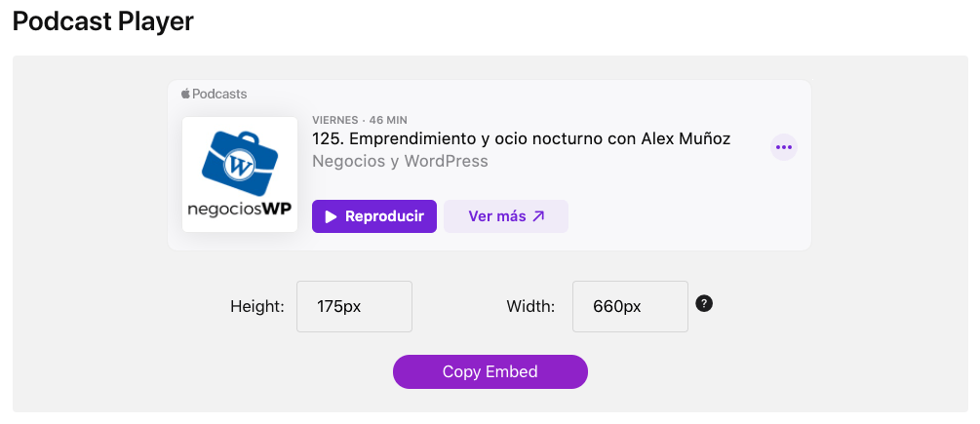Click the ellipsis more options button
This screenshot has height=424, width=980.
click(x=784, y=148)
